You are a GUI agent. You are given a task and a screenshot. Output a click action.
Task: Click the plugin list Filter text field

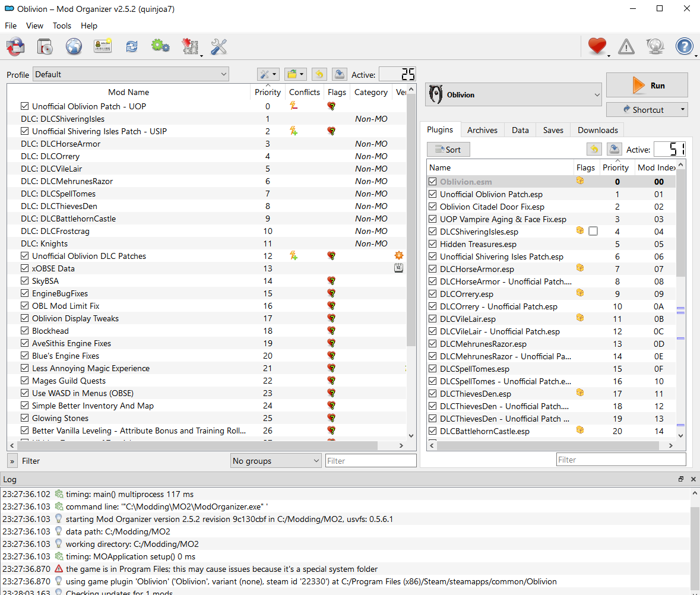pos(621,460)
